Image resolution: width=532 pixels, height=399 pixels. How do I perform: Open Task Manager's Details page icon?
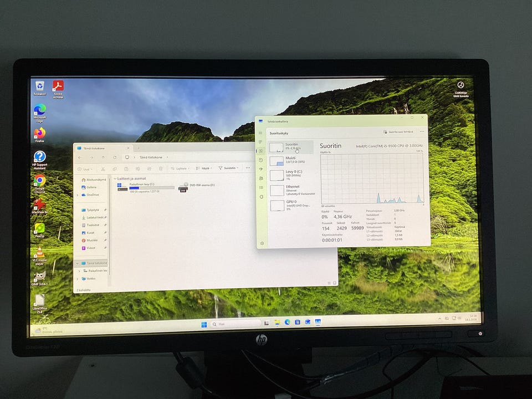tap(261, 187)
